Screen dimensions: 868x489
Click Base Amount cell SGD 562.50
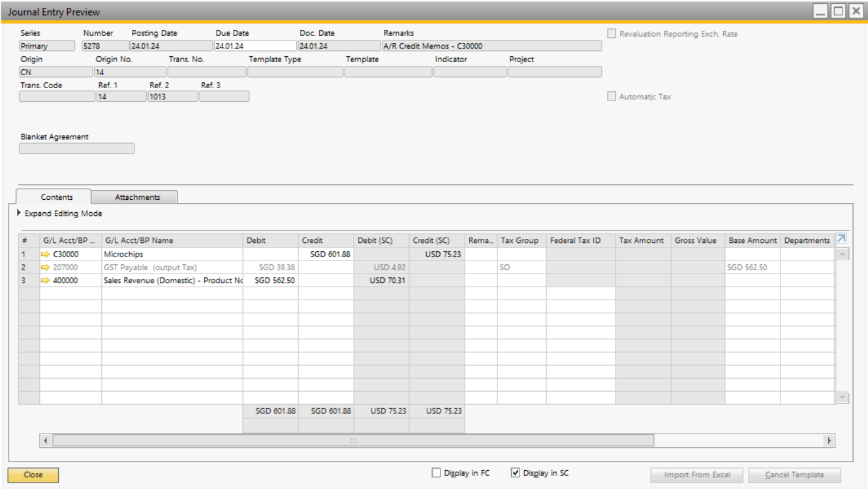(x=753, y=267)
